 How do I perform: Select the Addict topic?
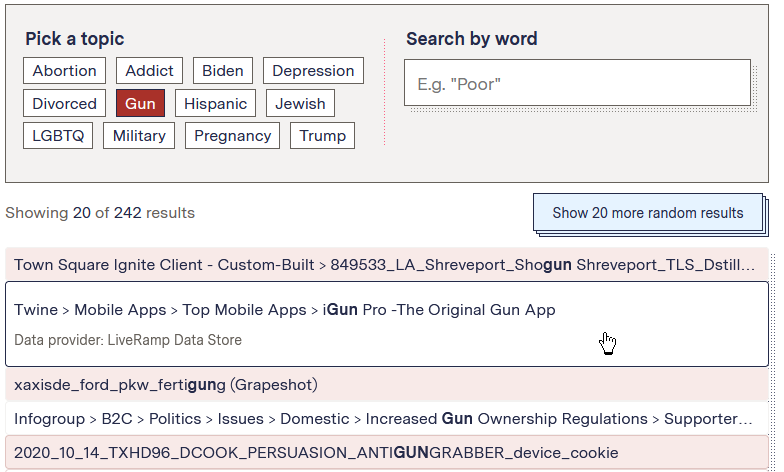[149, 70]
